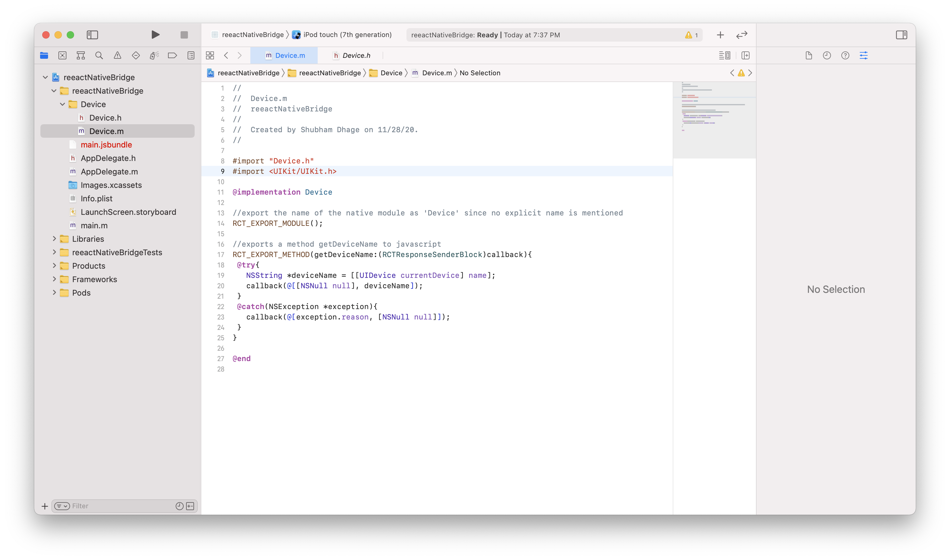Show the History inspector

(827, 55)
